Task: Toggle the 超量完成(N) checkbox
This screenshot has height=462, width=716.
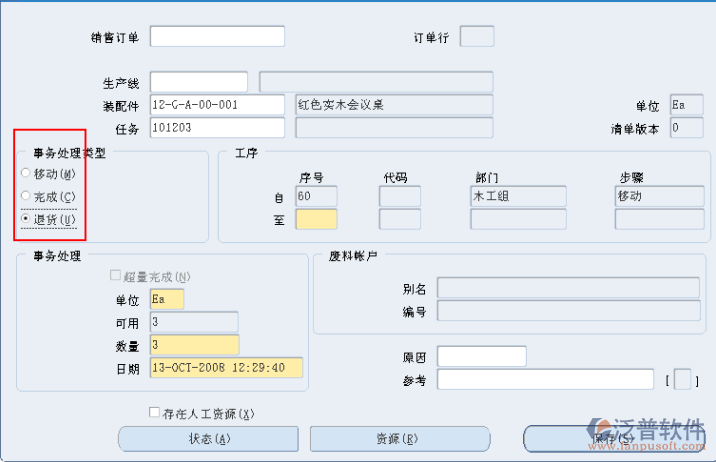Action: (x=114, y=276)
